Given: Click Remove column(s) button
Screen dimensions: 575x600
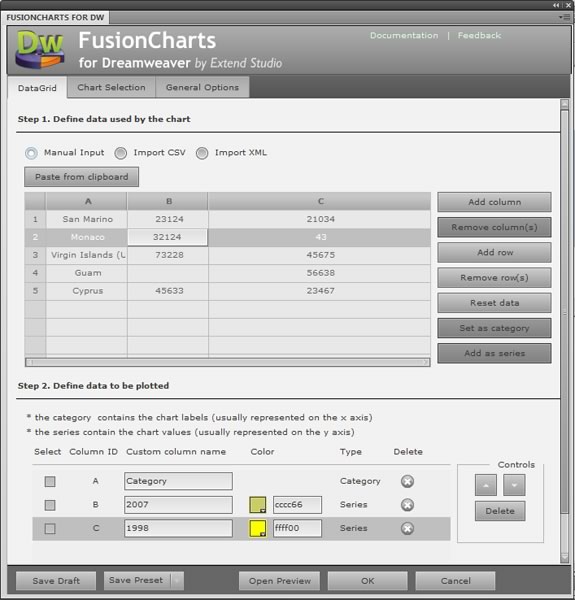Looking at the screenshot, I should click(494, 227).
